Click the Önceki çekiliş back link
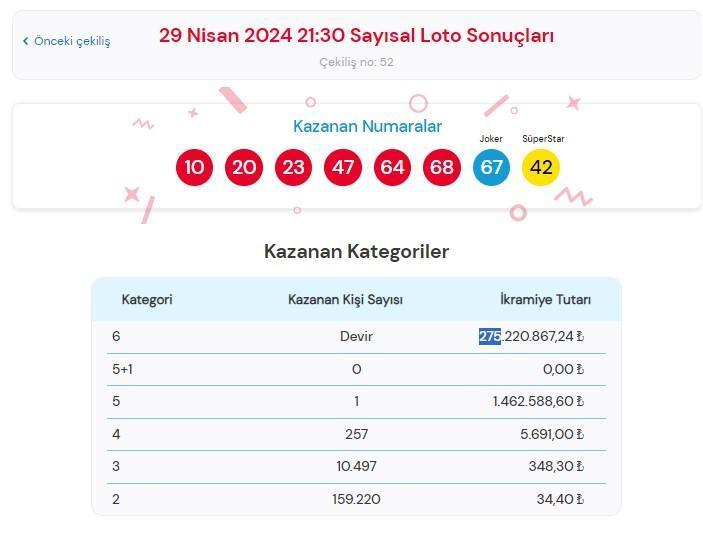Viewport: 703px width, 556px height. pyautogui.click(x=72, y=41)
